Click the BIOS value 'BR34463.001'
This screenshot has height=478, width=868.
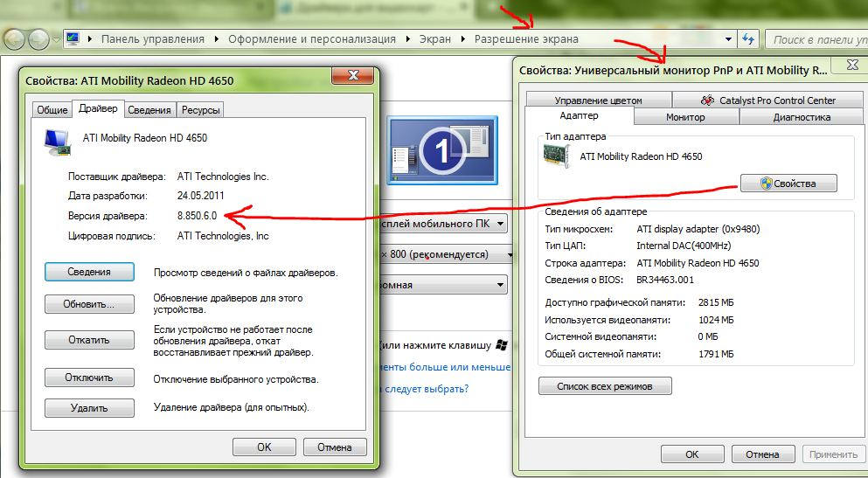[x=665, y=280]
